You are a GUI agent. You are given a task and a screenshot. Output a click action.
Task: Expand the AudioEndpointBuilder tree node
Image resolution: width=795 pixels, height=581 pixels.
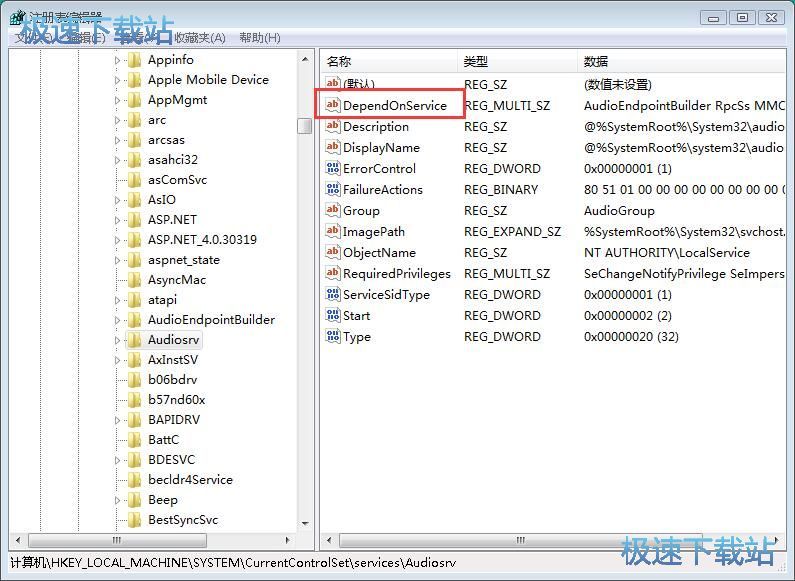point(117,320)
